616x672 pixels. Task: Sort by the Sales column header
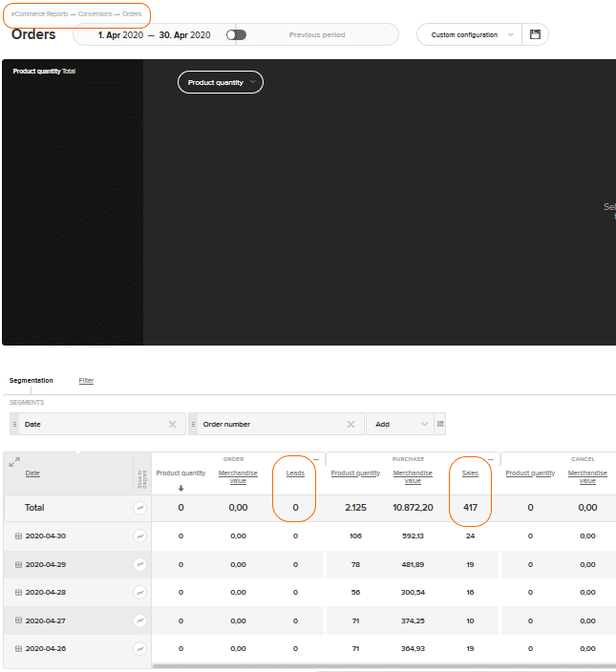tap(470, 473)
